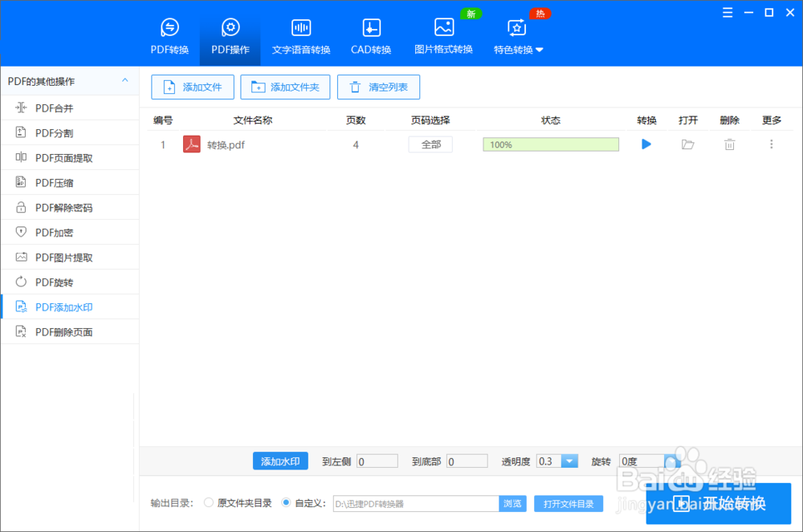Choose PDF页面提取 in the sidebar
This screenshot has height=532, width=803.
click(x=70, y=158)
